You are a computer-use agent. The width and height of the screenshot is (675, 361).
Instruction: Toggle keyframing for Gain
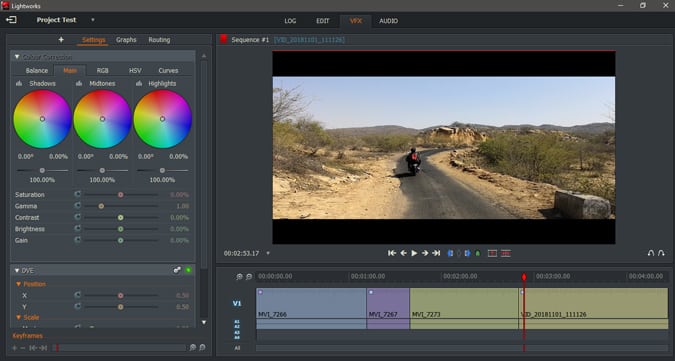pyautogui.click(x=77, y=240)
